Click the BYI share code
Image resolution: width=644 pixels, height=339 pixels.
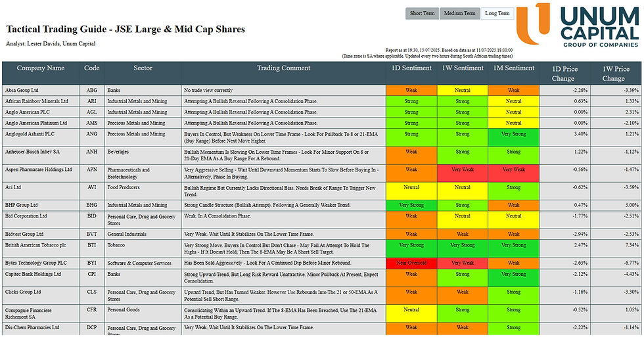click(91, 263)
